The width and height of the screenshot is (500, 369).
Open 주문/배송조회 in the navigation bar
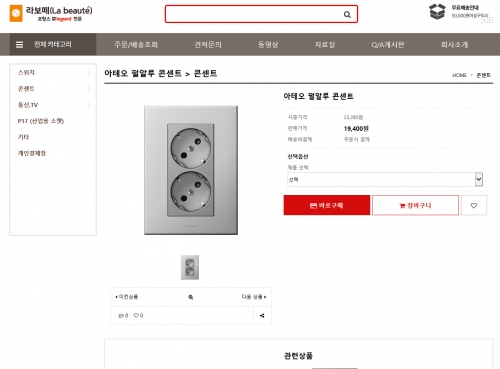tap(136, 44)
